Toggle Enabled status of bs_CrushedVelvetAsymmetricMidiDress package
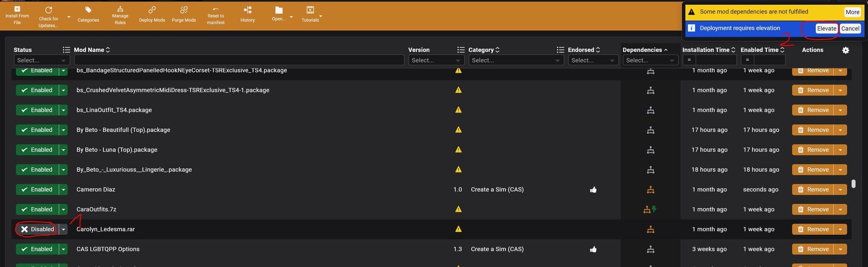This screenshot has height=267, width=868. coord(37,90)
